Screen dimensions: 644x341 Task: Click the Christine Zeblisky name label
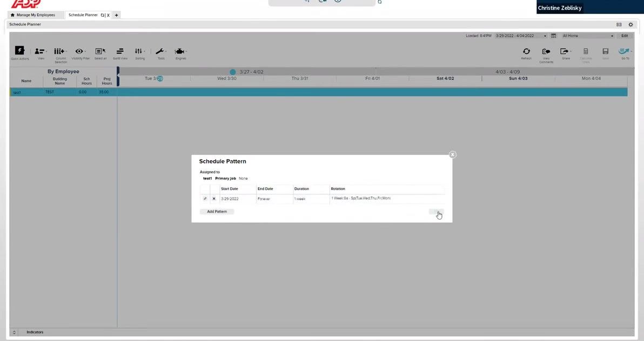(x=559, y=8)
